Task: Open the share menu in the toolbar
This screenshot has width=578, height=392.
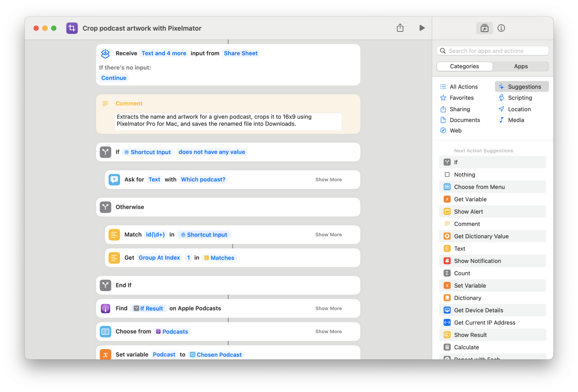Action: pyautogui.click(x=400, y=28)
